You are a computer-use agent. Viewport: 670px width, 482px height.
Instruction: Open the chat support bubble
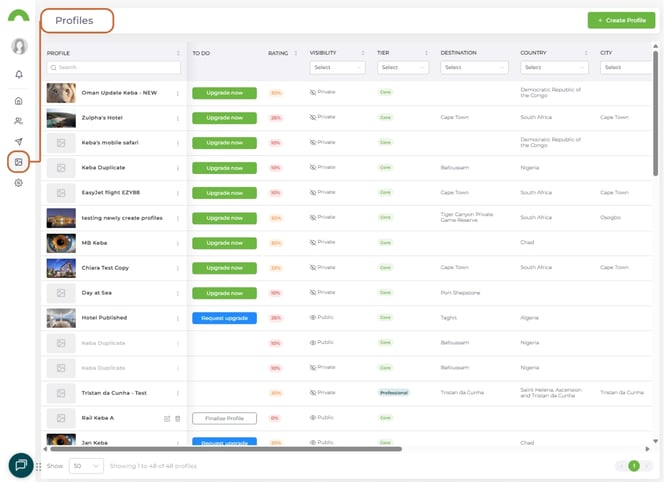20,464
